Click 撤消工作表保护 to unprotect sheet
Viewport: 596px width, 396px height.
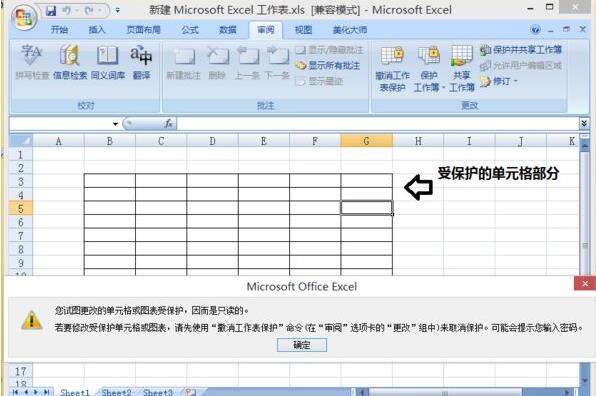[392, 69]
